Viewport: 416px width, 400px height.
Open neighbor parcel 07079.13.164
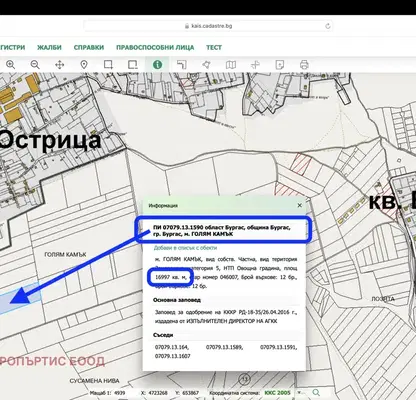point(172,347)
